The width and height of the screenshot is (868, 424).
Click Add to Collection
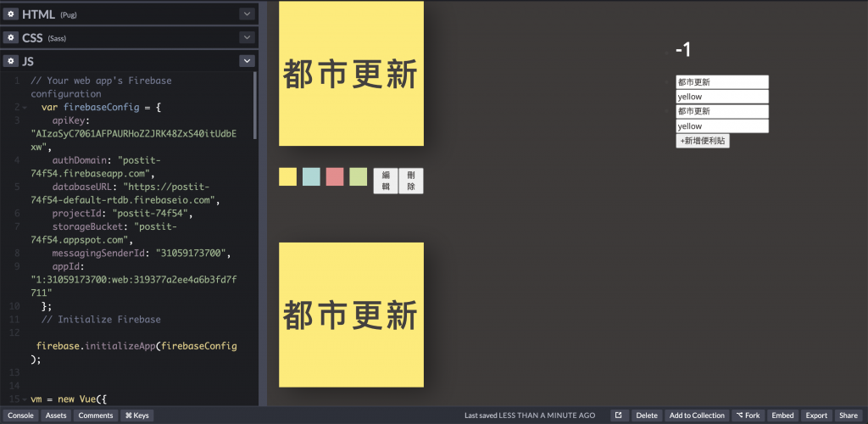(697, 416)
